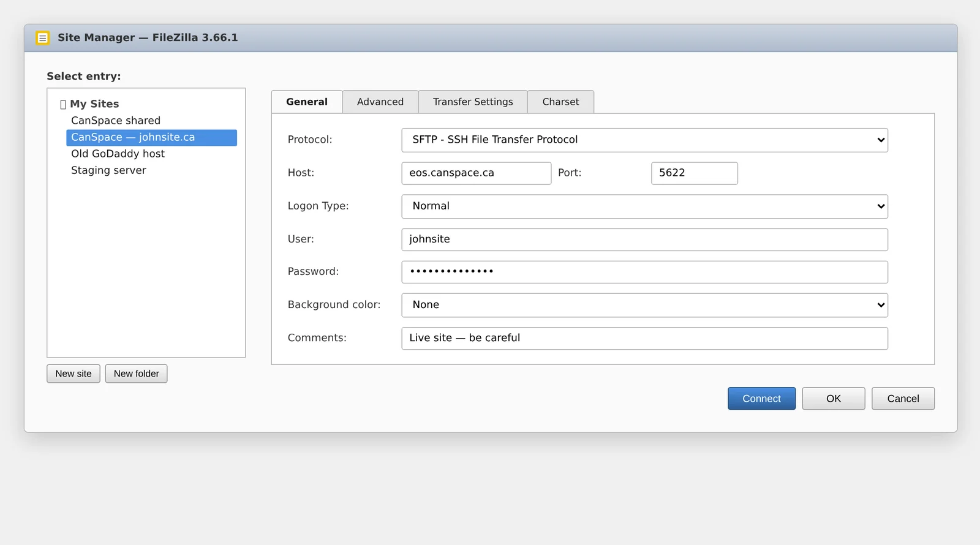Click the Host field eos.canspace.ca
This screenshot has height=545, width=980.
click(x=476, y=173)
